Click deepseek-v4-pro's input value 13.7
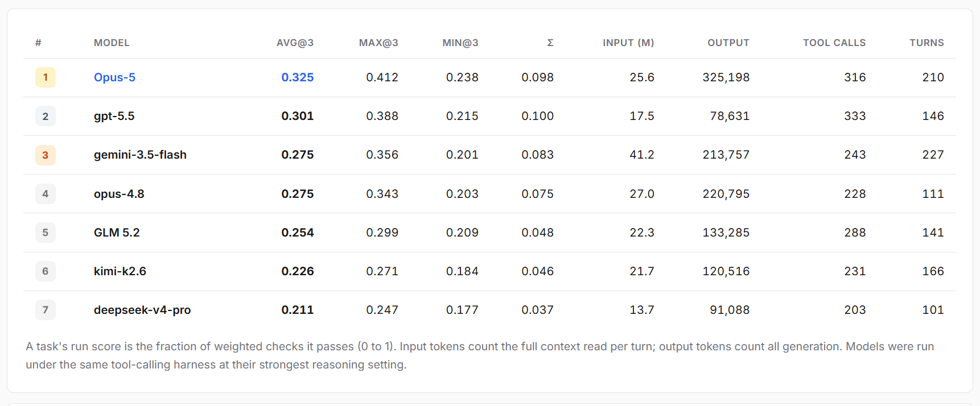980x406 pixels. (642, 310)
